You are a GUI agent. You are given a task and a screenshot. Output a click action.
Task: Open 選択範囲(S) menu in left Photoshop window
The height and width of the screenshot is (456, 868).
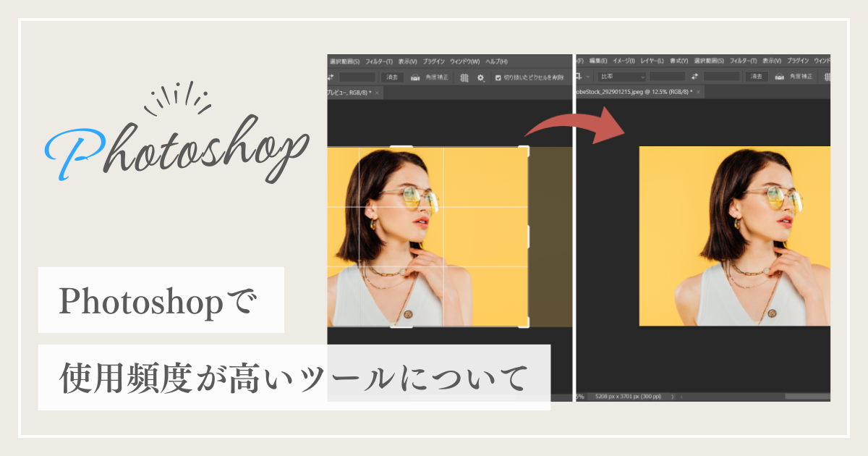pos(344,62)
